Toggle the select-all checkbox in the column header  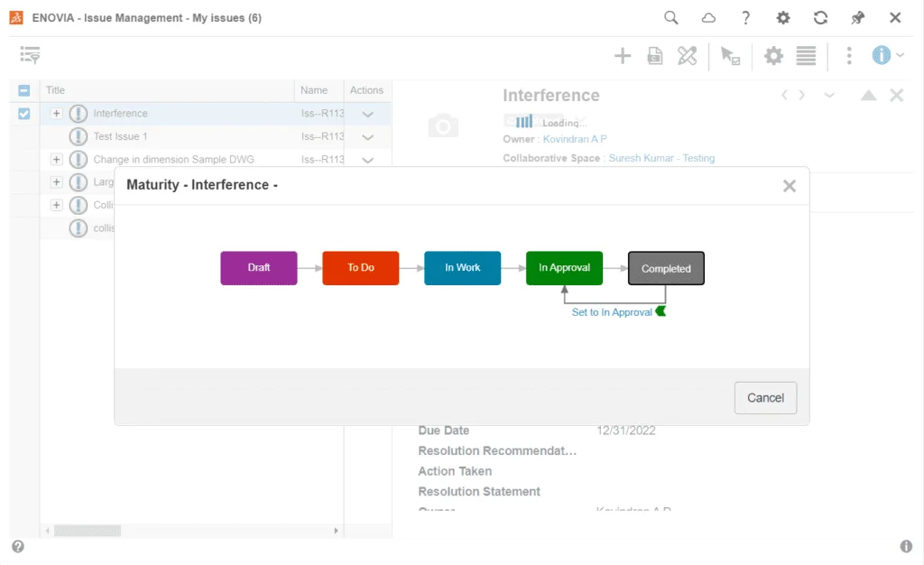pos(23,90)
